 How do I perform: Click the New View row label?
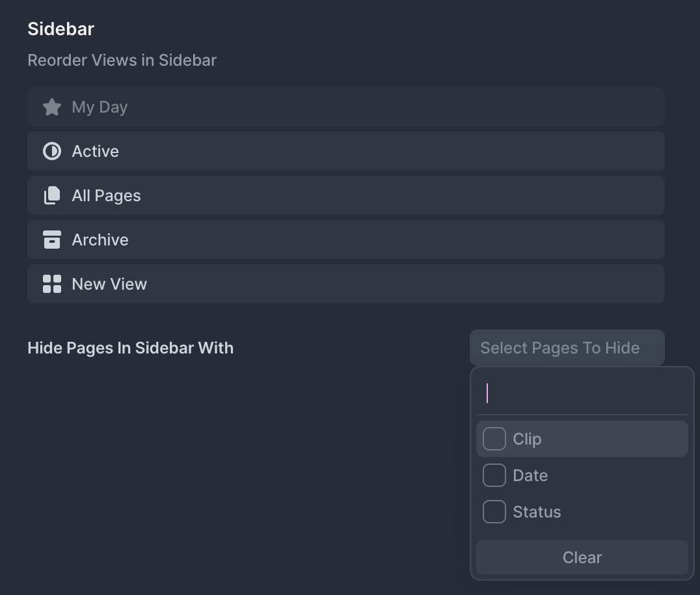point(109,284)
